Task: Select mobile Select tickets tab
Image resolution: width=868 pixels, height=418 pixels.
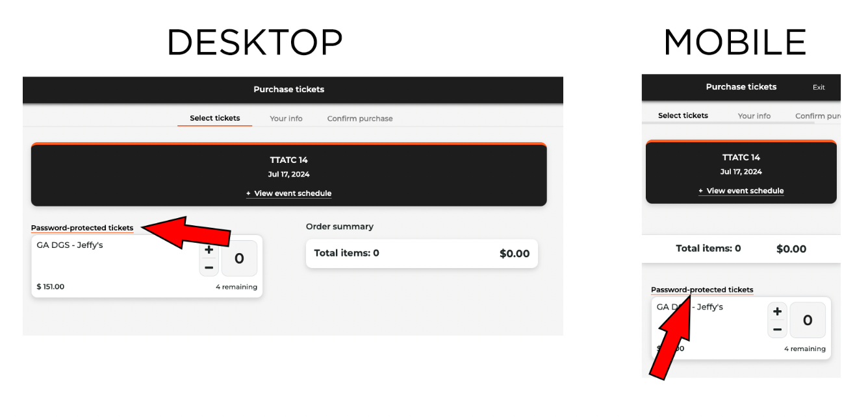Action: (683, 116)
